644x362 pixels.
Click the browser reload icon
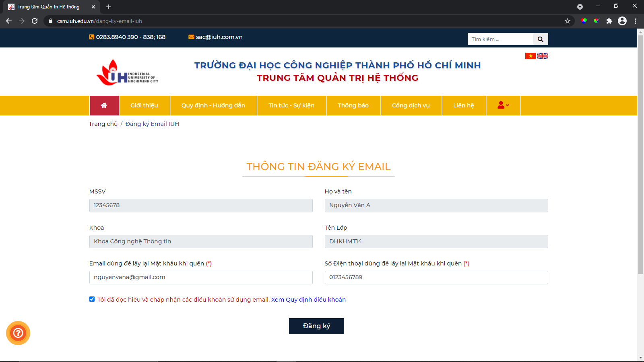pyautogui.click(x=34, y=21)
